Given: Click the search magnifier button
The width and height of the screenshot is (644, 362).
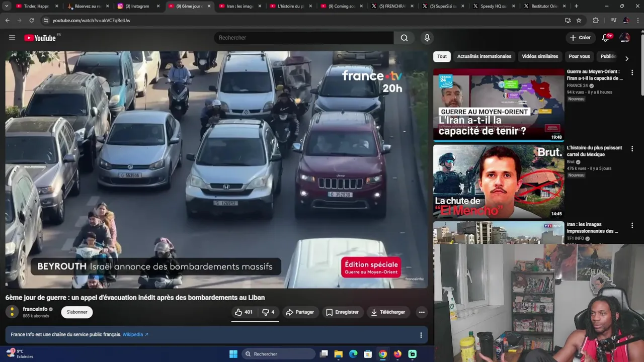Looking at the screenshot, I should (405, 38).
